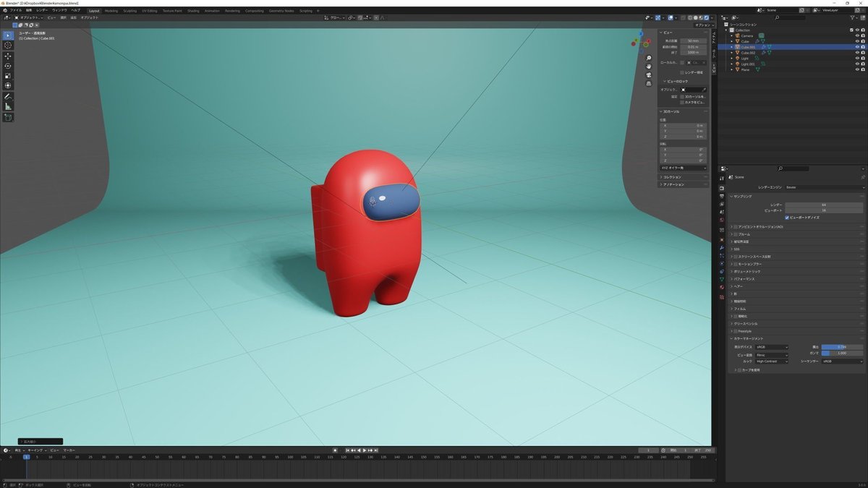The width and height of the screenshot is (868, 488).
Task: Select the Scale tool
Action: (x=8, y=75)
